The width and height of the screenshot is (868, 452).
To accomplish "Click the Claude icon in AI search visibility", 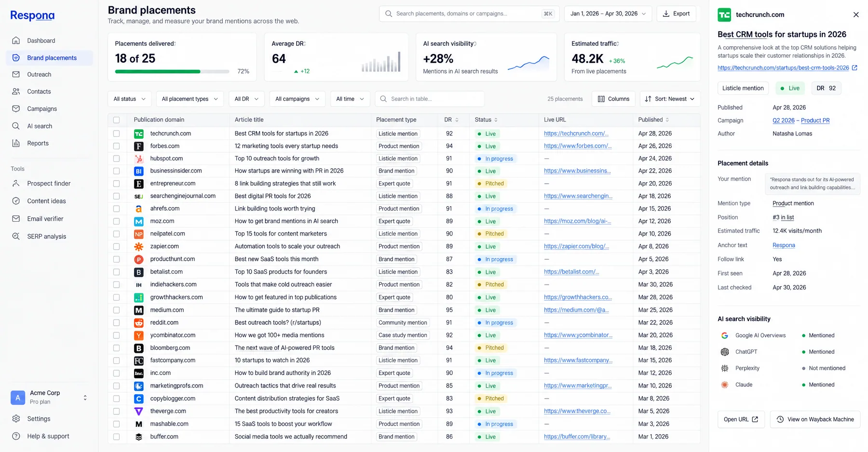I will (x=724, y=385).
